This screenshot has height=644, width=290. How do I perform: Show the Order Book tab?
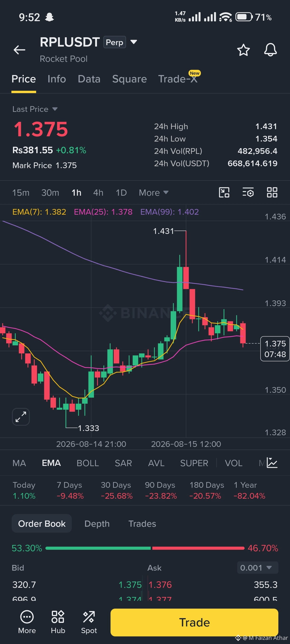[42, 524]
